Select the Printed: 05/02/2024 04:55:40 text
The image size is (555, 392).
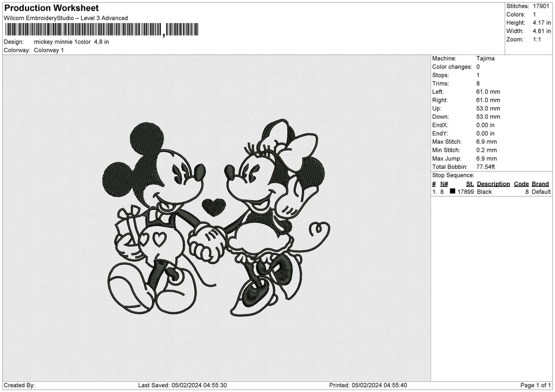click(368, 385)
